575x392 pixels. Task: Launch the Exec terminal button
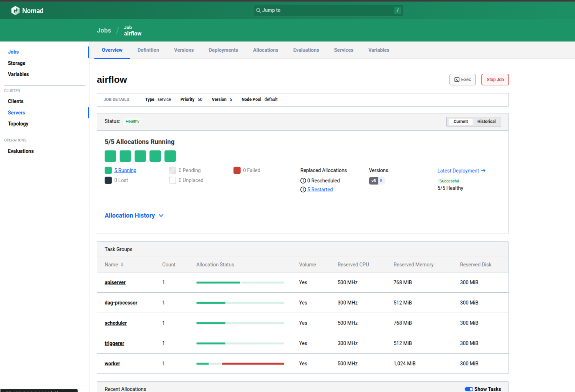point(462,80)
